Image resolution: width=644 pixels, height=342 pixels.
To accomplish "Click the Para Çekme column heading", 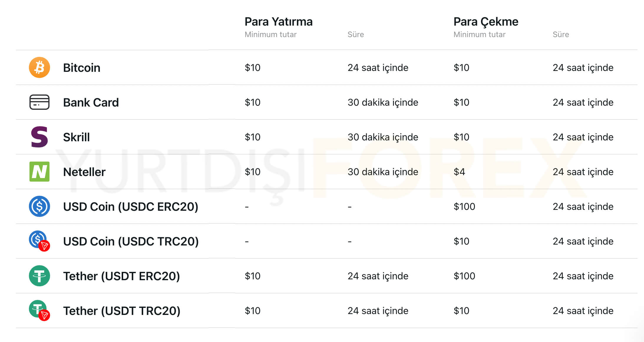I will click(x=486, y=22).
